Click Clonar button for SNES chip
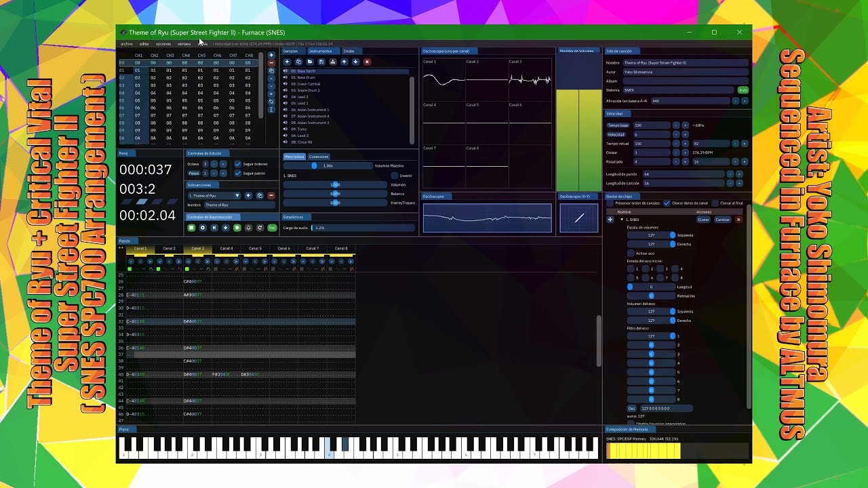 coord(703,220)
